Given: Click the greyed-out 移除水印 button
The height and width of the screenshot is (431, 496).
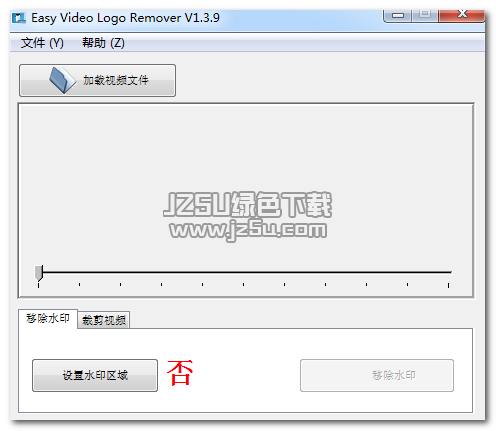Looking at the screenshot, I should pyautogui.click(x=377, y=375).
